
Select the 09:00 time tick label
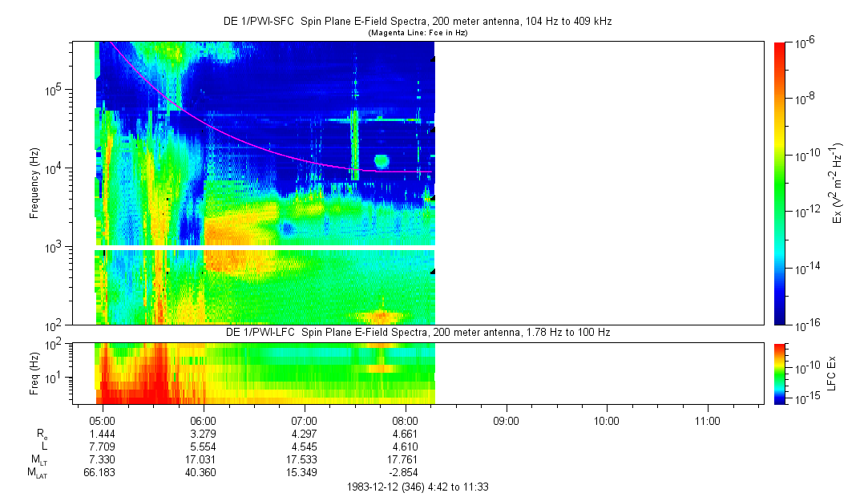tap(506, 420)
